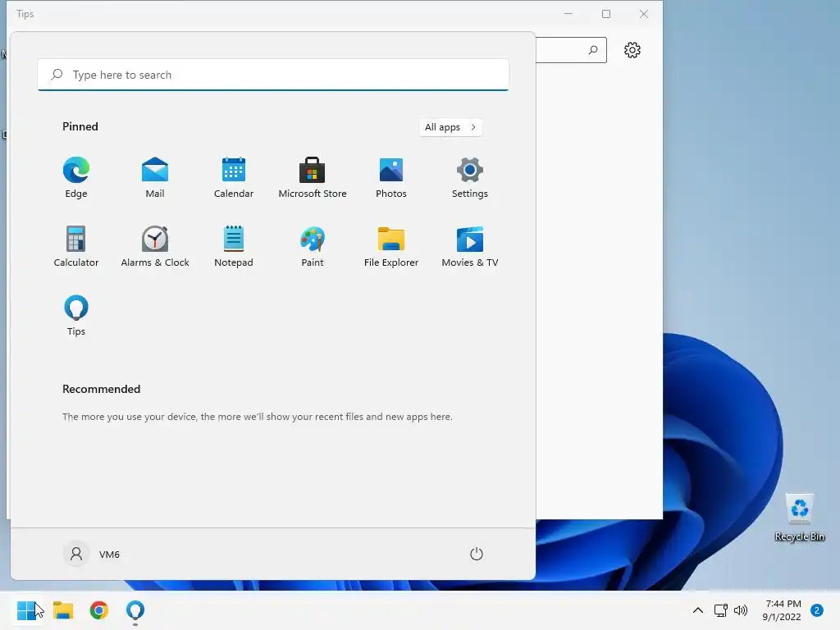Open the clock and date flyout
This screenshot has width=840, height=630.
(782, 610)
